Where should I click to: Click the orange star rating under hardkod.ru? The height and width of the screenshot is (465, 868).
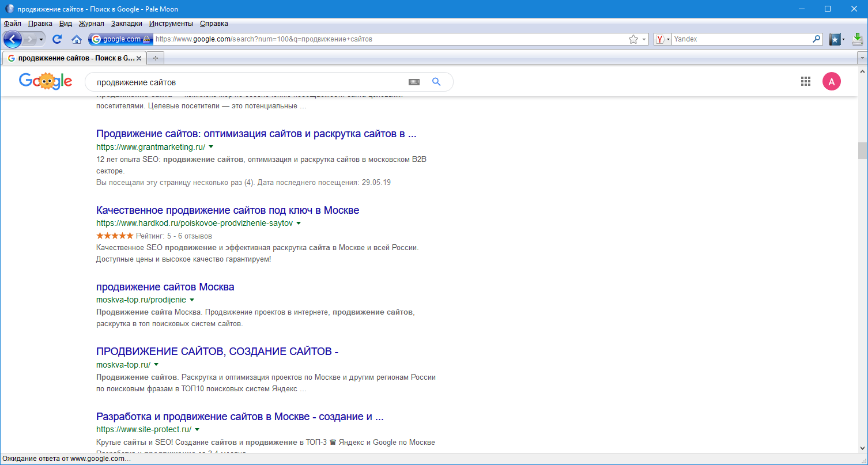click(115, 236)
